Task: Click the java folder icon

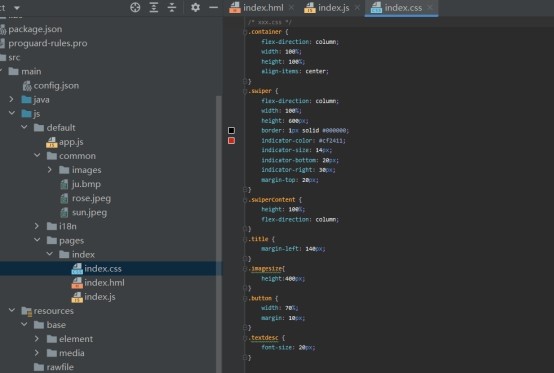Action: (x=26, y=100)
